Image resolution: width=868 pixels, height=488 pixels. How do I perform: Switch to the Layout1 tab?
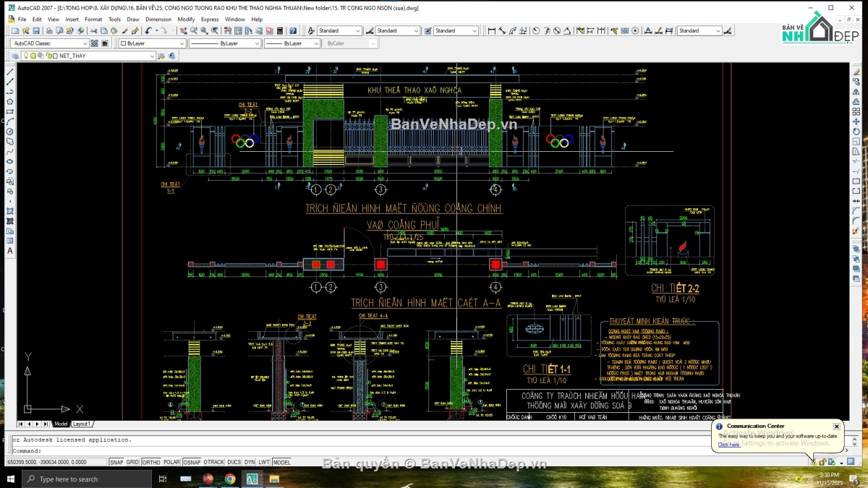[x=82, y=424]
